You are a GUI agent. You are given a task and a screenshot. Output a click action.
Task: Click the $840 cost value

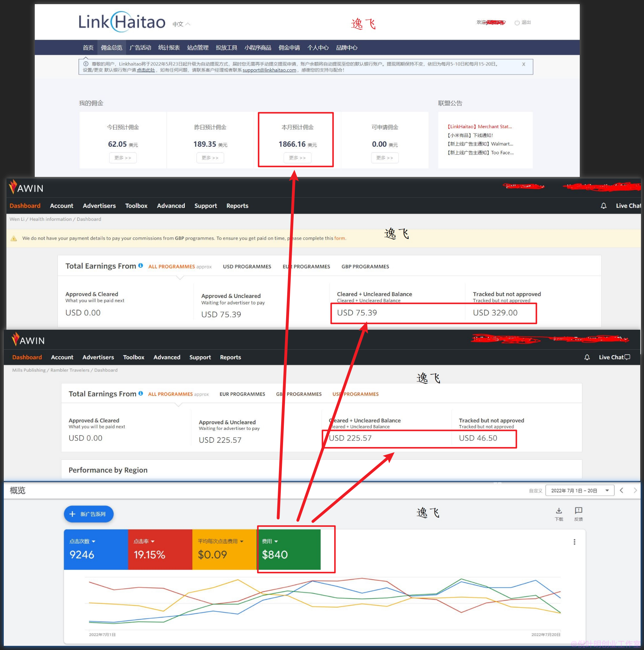coord(275,555)
